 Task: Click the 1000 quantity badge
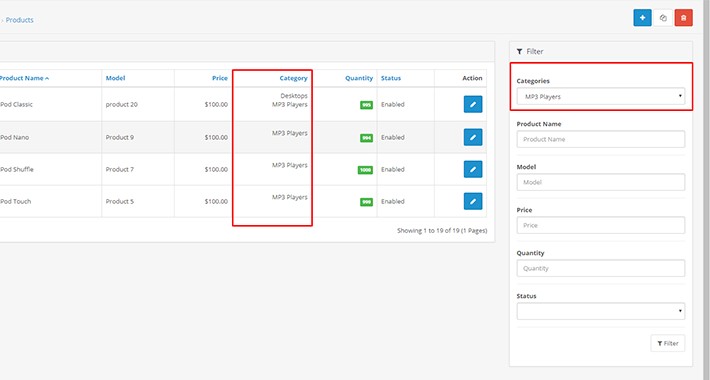click(x=365, y=170)
